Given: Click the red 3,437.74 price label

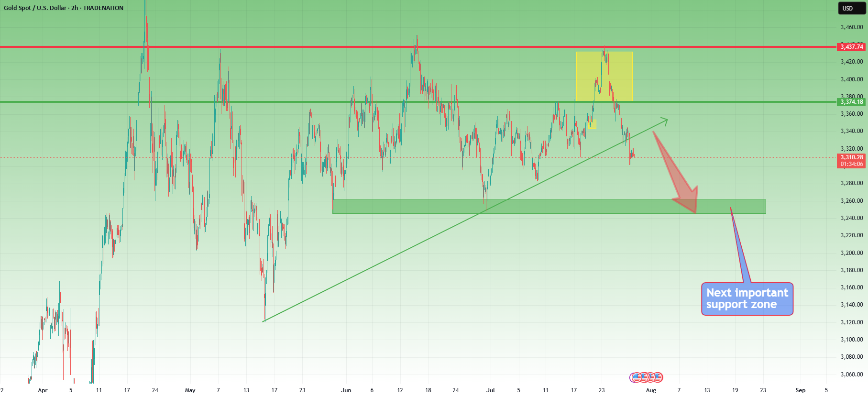Looking at the screenshot, I should pos(852,46).
